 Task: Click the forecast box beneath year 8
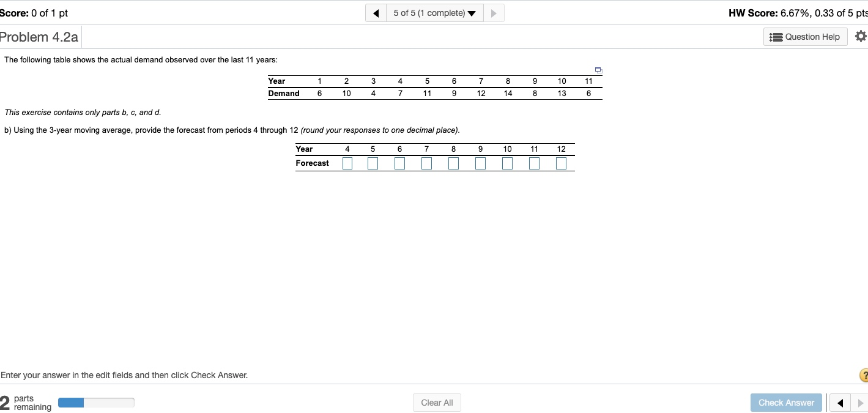[x=453, y=163]
